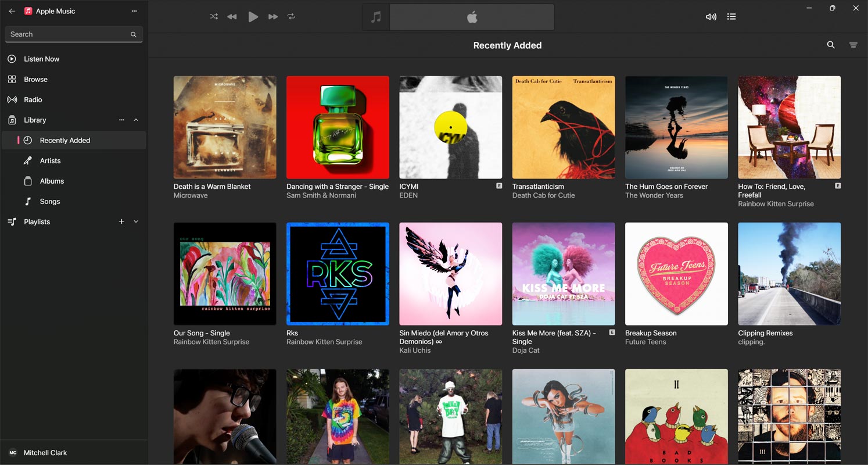Select Recently Added in the sidebar
The width and height of the screenshot is (868, 465).
(73, 140)
